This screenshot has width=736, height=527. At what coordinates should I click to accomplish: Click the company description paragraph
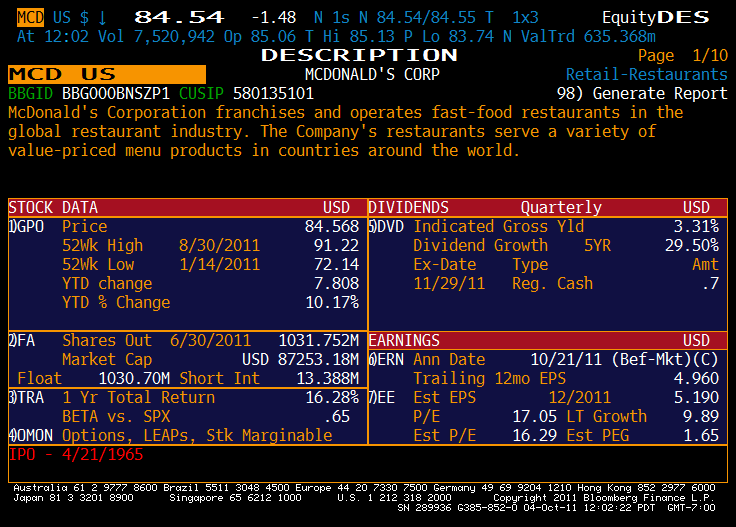click(345, 131)
